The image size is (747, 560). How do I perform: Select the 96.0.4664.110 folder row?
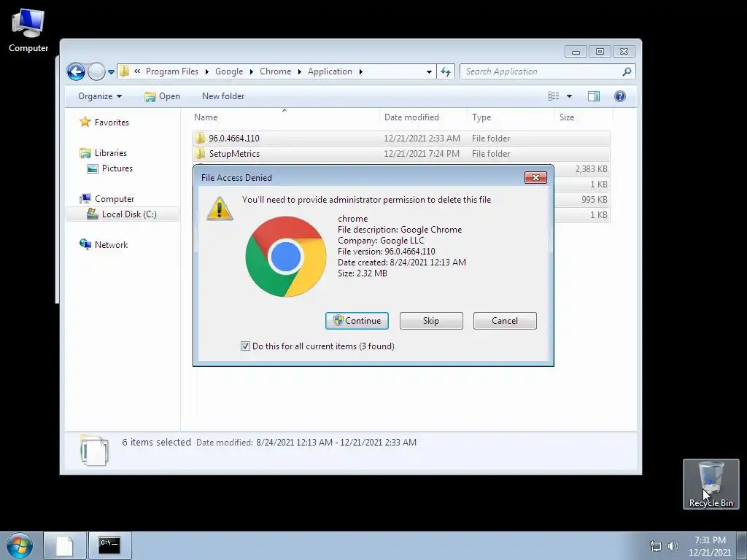coord(401,138)
